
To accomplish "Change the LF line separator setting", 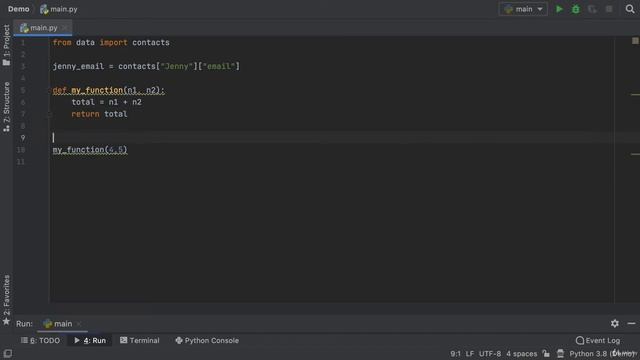I will [x=470, y=354].
